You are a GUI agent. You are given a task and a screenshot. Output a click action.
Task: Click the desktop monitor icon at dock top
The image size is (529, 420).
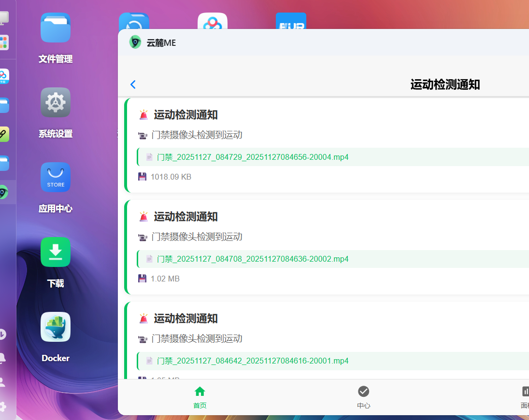(x=3, y=18)
